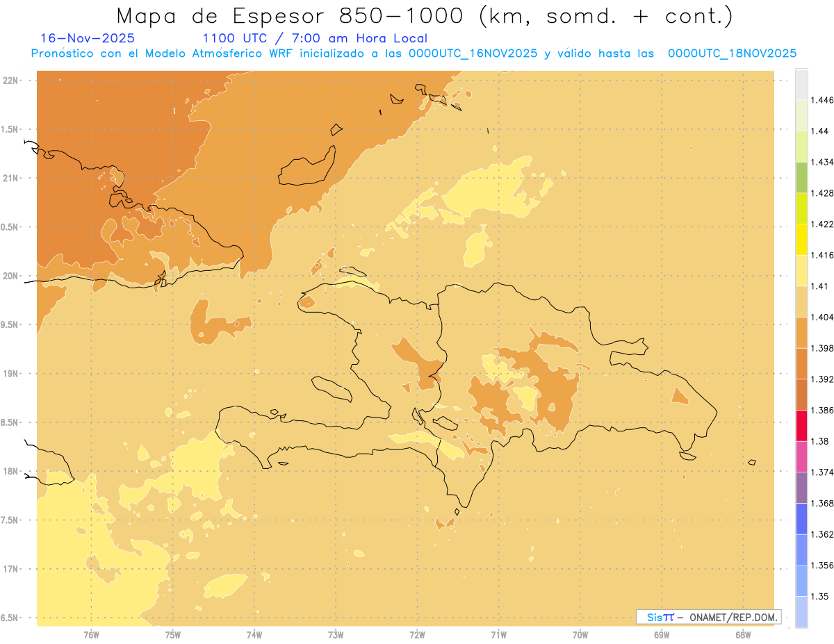This screenshot has width=834, height=644.
Task: Select the date text '16-Nov-2025'
Action: coord(88,38)
